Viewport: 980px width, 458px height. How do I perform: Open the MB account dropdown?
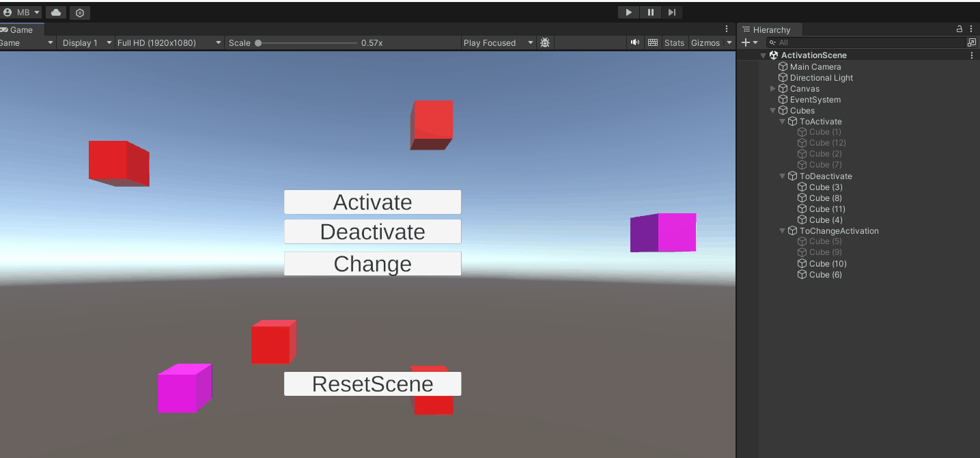[21, 12]
